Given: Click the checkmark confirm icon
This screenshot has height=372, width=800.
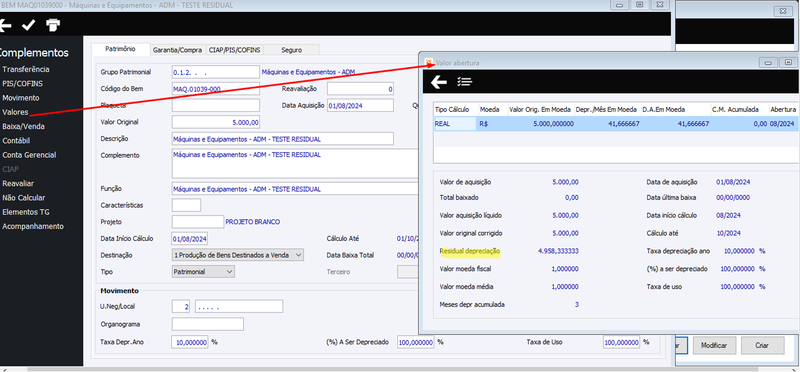Looking at the screenshot, I should point(29,24).
